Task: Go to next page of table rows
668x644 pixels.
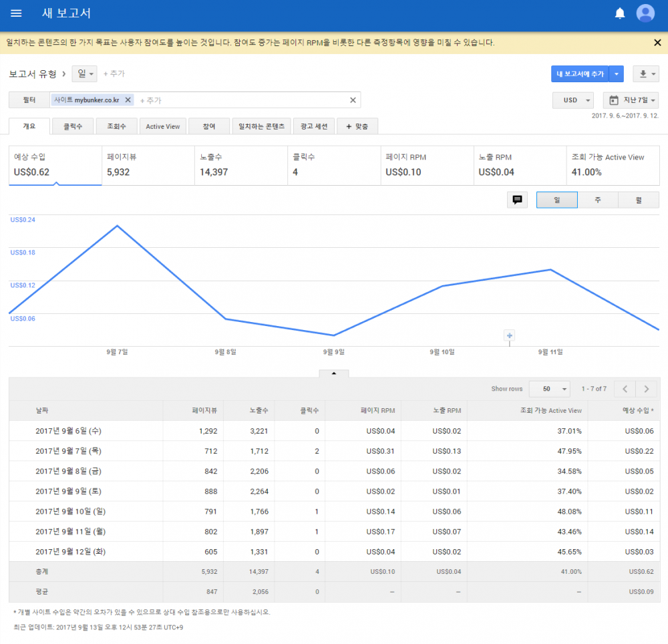Action: (x=646, y=389)
